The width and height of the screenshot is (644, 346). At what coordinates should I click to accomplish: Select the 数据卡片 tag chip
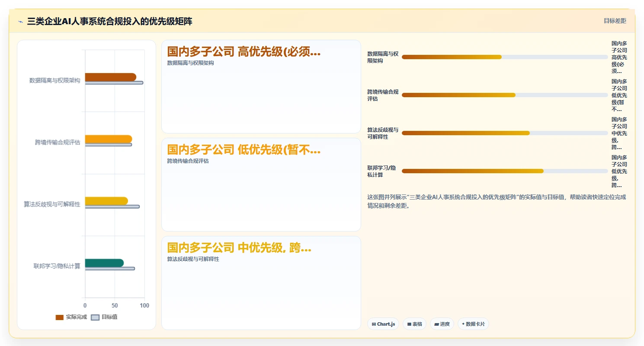click(x=473, y=324)
